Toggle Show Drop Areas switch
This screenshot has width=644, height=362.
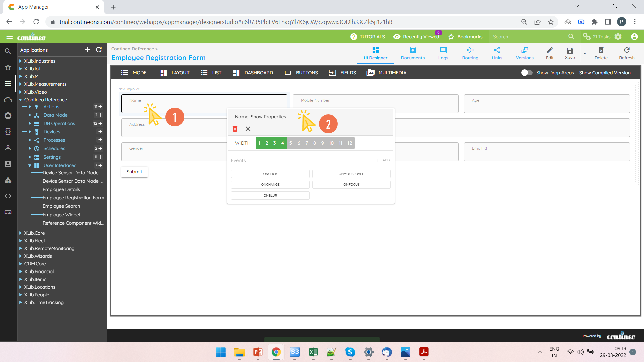coord(527,73)
